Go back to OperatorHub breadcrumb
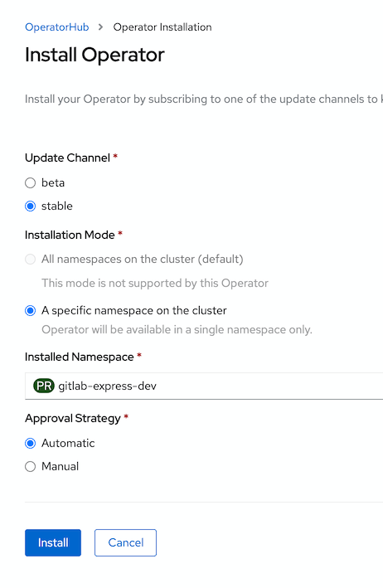This screenshot has width=383, height=588. coord(57,27)
